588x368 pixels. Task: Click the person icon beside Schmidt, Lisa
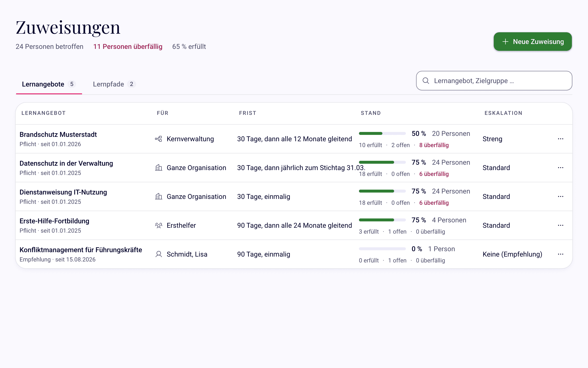coord(158,254)
